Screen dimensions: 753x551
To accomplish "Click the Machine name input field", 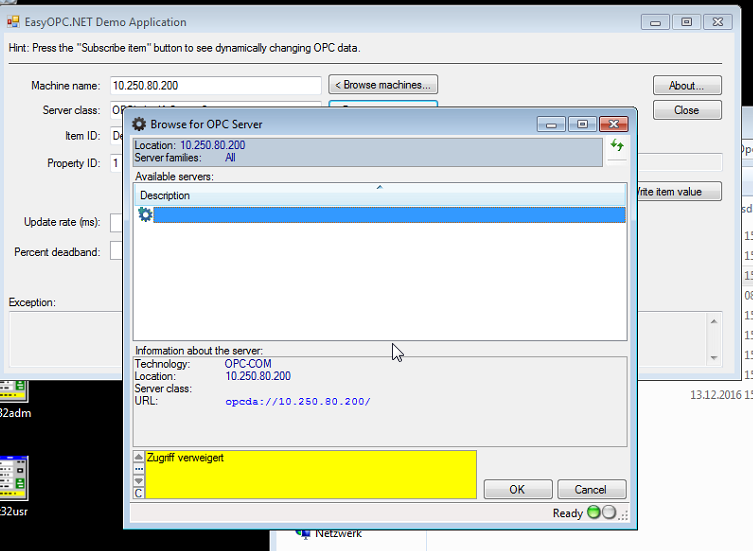I will [216, 86].
